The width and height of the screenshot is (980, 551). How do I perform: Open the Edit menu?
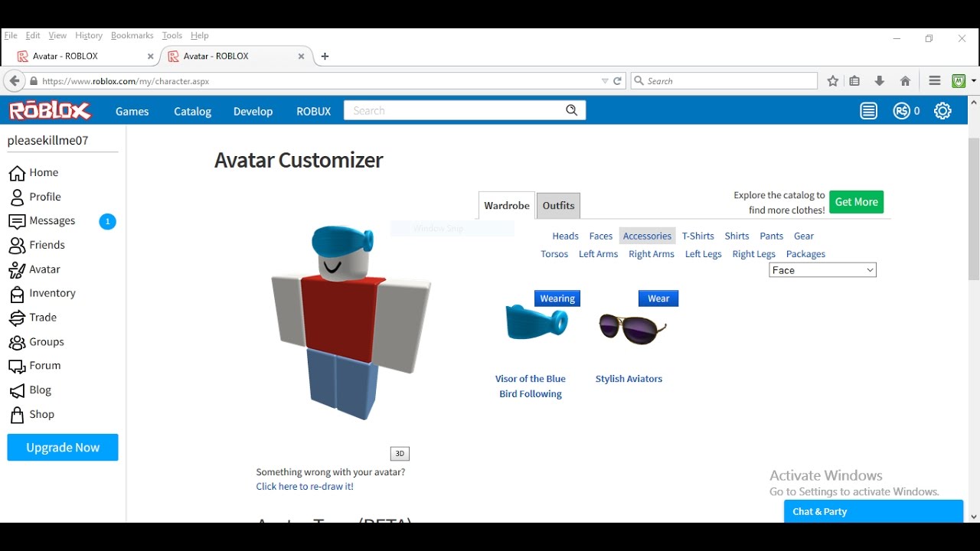pos(33,35)
